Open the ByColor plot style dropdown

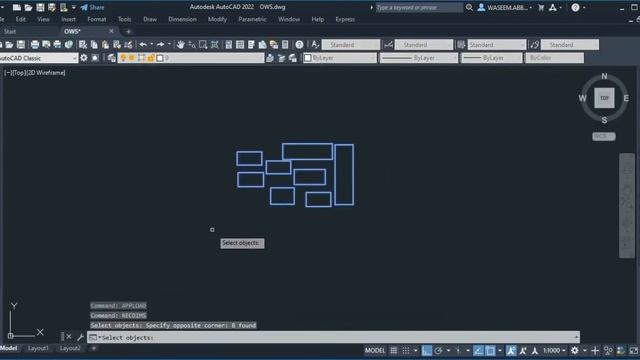click(554, 58)
